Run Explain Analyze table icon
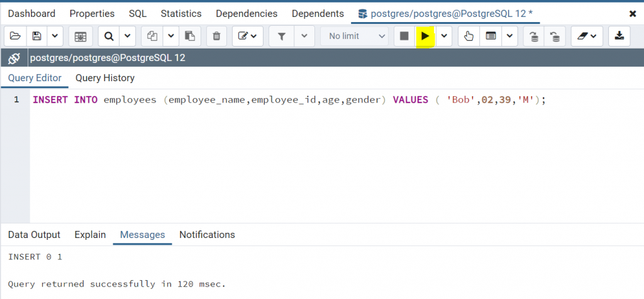 click(491, 36)
